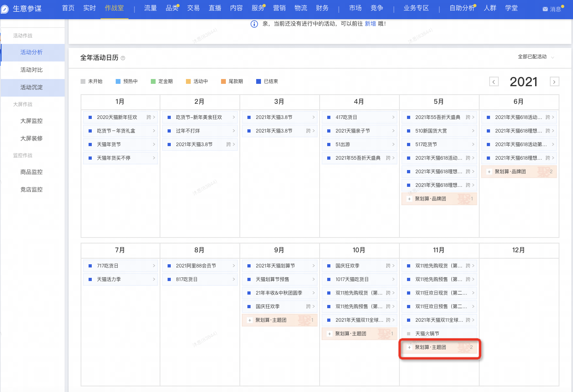
Task: Click arrow on 817吃货日 row
Action: pos(234,279)
